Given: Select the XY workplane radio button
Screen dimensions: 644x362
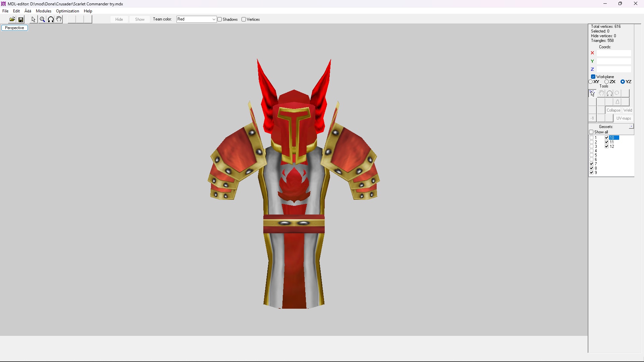Looking at the screenshot, I should [591, 82].
